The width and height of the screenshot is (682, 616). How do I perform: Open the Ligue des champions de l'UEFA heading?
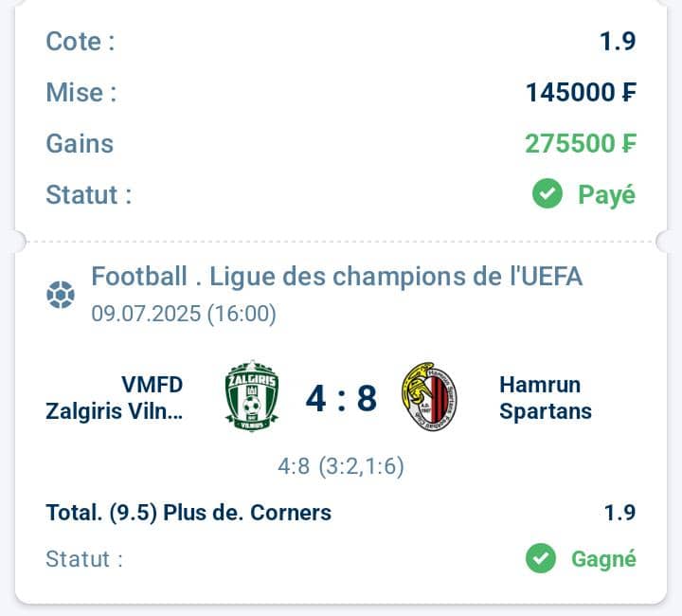336,276
